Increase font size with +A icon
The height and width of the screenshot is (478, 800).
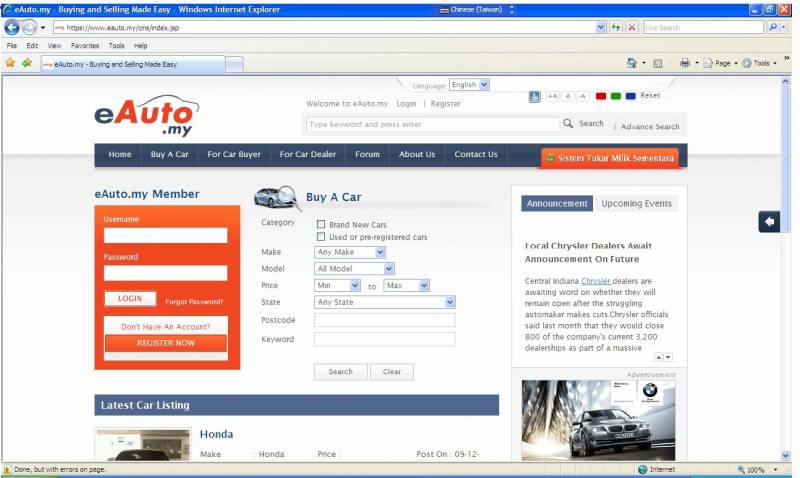[x=553, y=96]
